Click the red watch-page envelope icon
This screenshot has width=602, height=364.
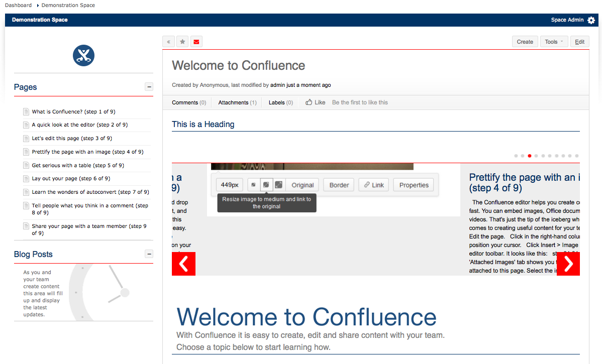click(x=196, y=41)
